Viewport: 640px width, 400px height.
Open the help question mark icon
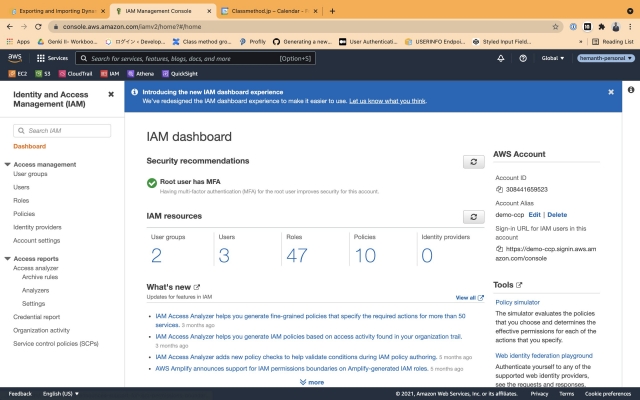point(523,58)
